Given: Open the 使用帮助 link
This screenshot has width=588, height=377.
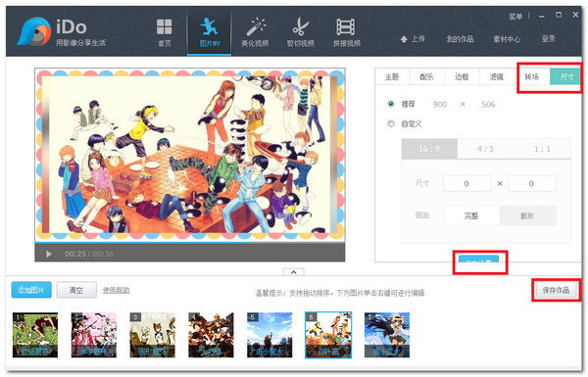Looking at the screenshot, I should coord(117,290).
